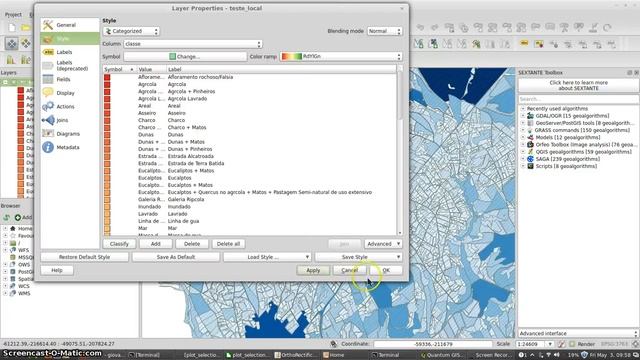Open the Save Style dropdown
The width and height of the screenshot is (640, 360).
tap(358, 257)
